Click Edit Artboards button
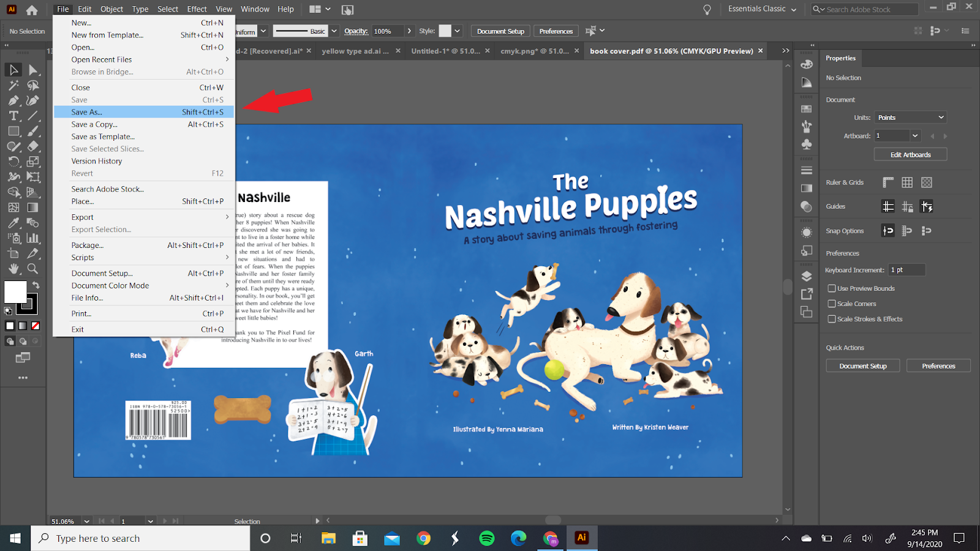The height and width of the screenshot is (551, 980). [x=910, y=155]
